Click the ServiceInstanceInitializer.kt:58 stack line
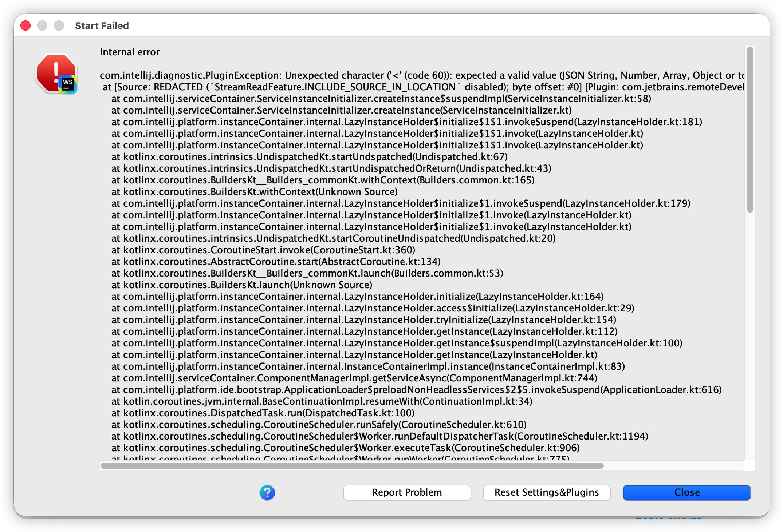The height and width of the screenshot is (532, 783). [381, 99]
